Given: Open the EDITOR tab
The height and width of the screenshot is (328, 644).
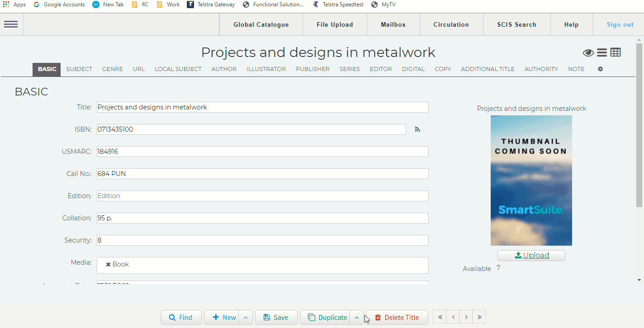Looking at the screenshot, I should [x=381, y=69].
